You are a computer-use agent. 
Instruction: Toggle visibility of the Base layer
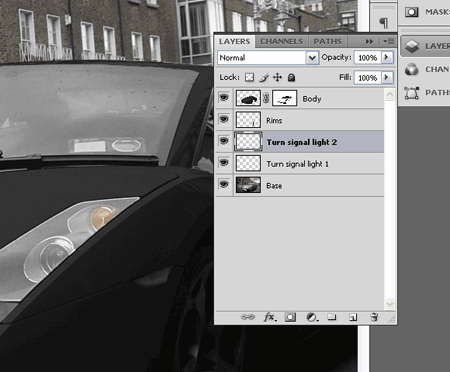point(224,184)
